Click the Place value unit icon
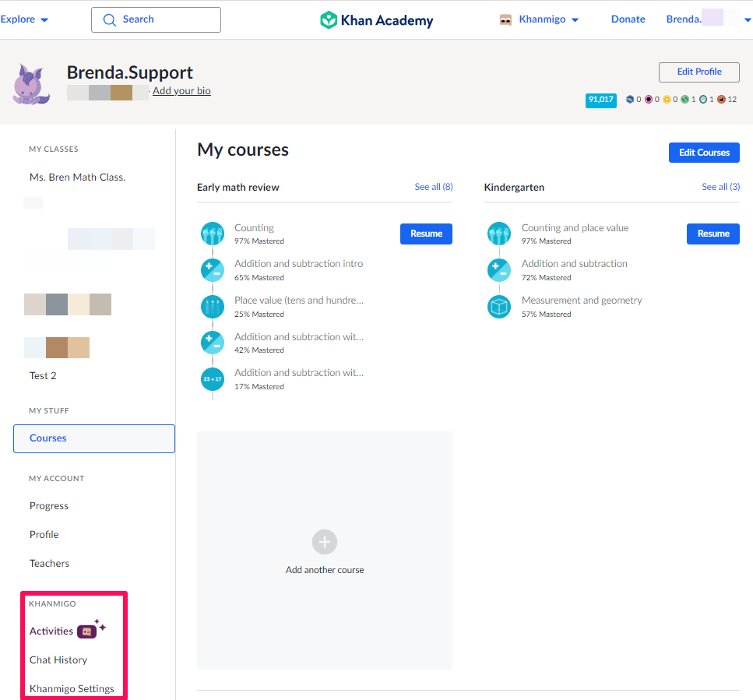 point(213,307)
